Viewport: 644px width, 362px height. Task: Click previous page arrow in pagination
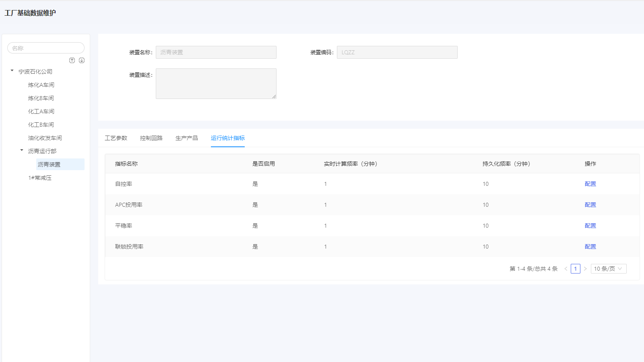pyautogui.click(x=566, y=269)
